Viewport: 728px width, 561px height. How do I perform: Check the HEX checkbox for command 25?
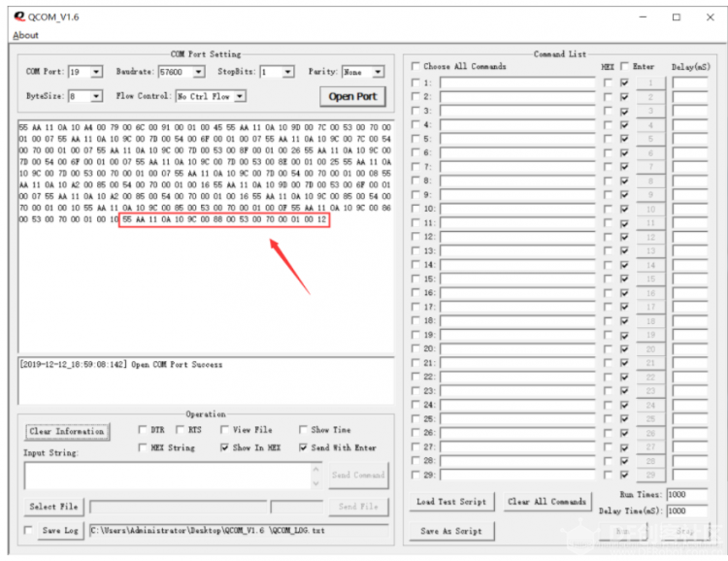pos(608,419)
